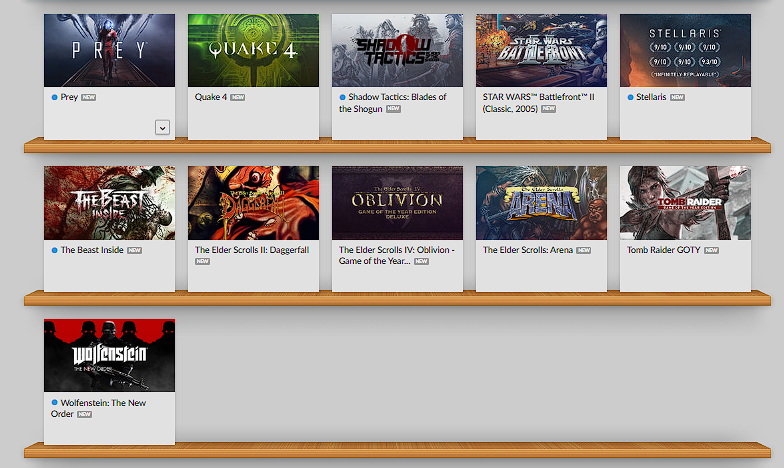
Task: Click the NEW badge next to Prey
Action: [88, 98]
